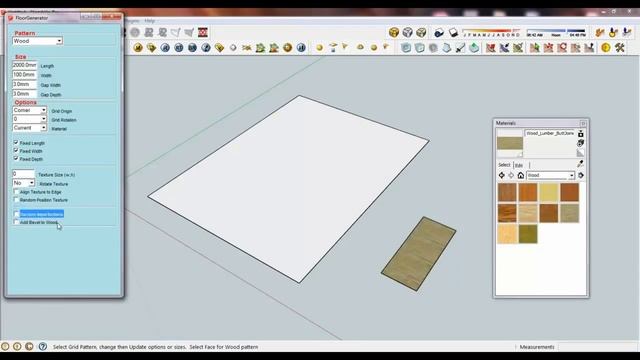Select the small wood-textured rectangle
Viewport: 640px width, 360px height.
coord(419,253)
